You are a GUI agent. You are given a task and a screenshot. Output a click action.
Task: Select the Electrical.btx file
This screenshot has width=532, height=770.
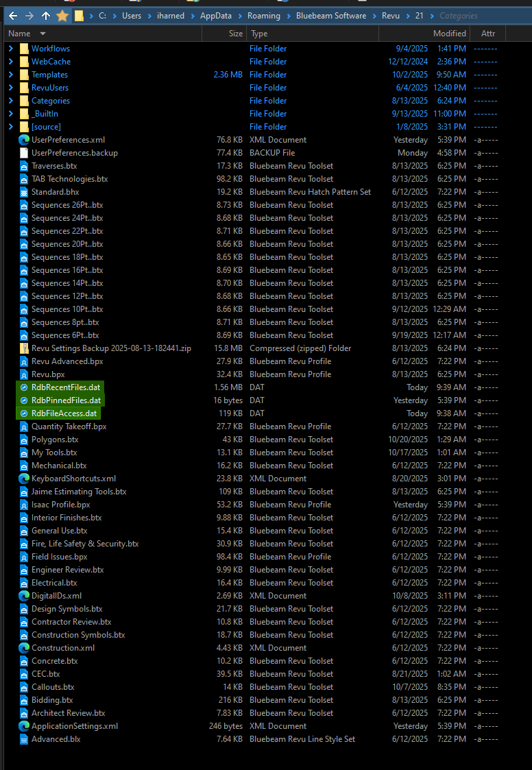54,583
